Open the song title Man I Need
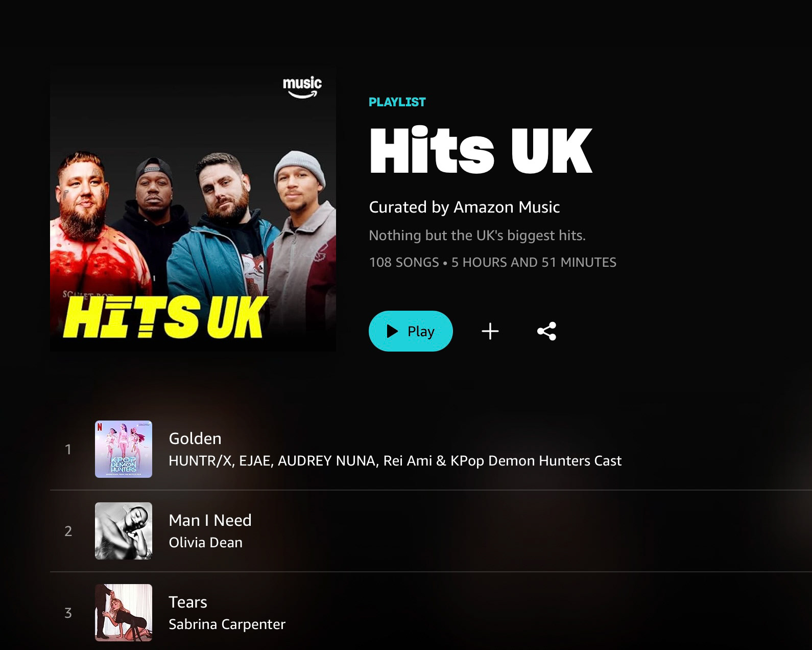This screenshot has height=650, width=812. 210,520
